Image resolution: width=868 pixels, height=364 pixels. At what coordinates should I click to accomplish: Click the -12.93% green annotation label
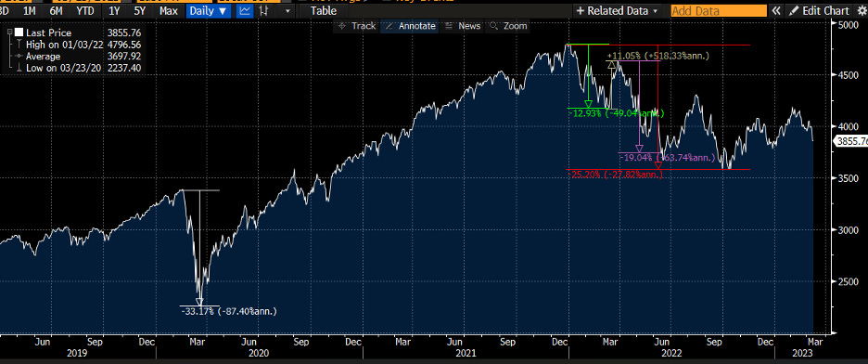tap(617, 113)
